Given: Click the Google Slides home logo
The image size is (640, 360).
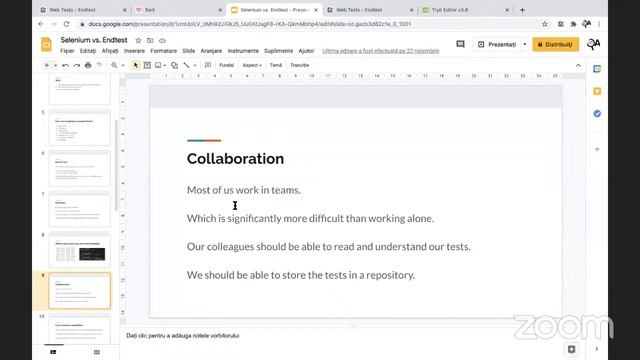Looking at the screenshot, I should coord(47,44).
